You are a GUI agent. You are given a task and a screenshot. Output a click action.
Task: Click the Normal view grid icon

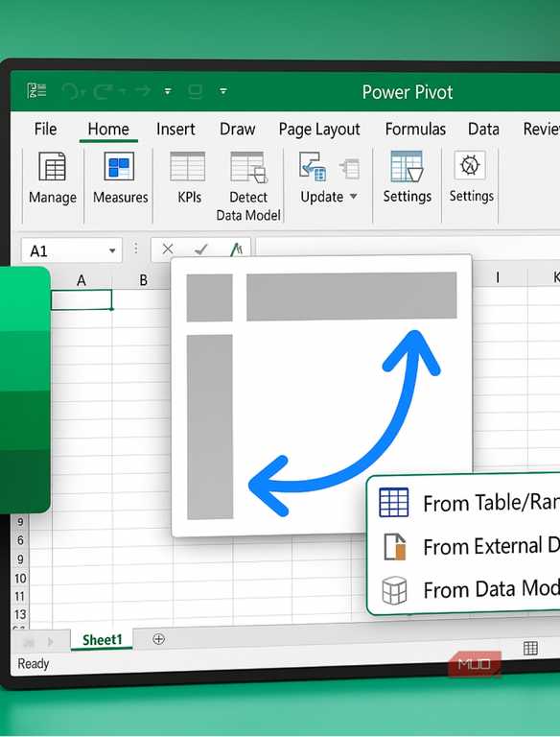[530, 648]
